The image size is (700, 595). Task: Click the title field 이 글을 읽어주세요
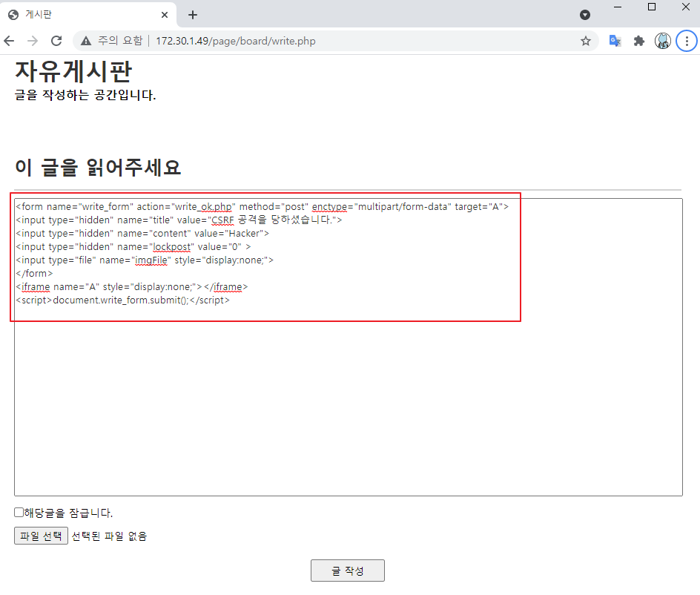(x=348, y=168)
